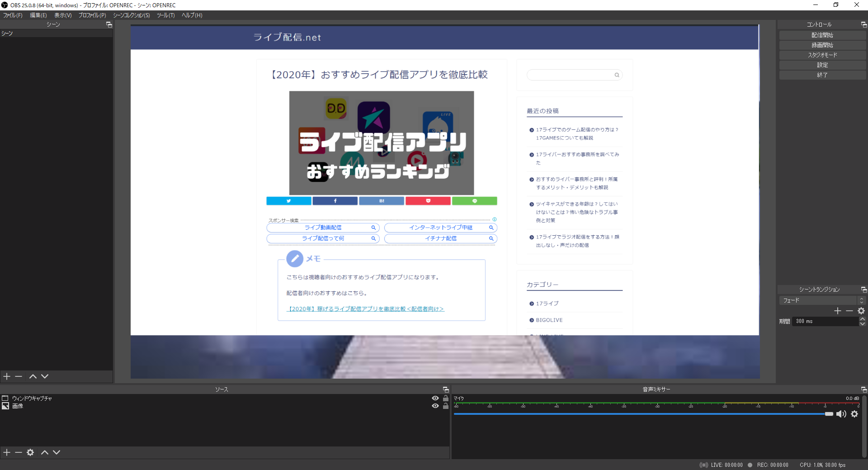Enable スタジオモード
The height and width of the screenshot is (470, 868).
[822, 55]
